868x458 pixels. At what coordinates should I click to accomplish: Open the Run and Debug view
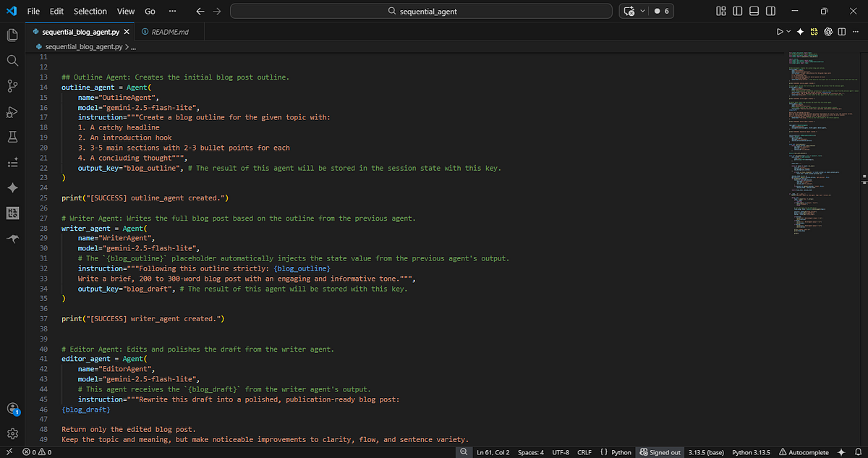pos(12,111)
